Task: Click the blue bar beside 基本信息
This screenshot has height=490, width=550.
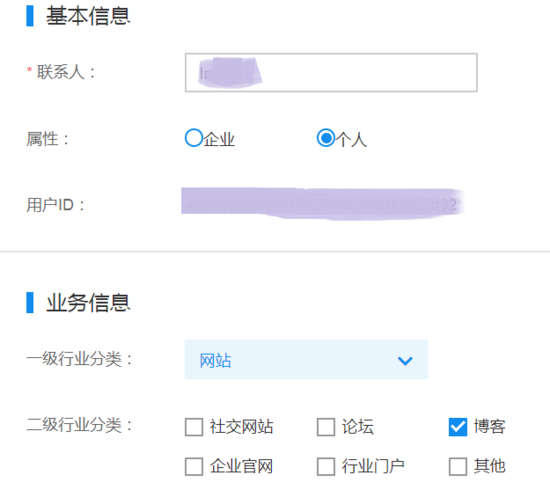Action: pos(30,16)
